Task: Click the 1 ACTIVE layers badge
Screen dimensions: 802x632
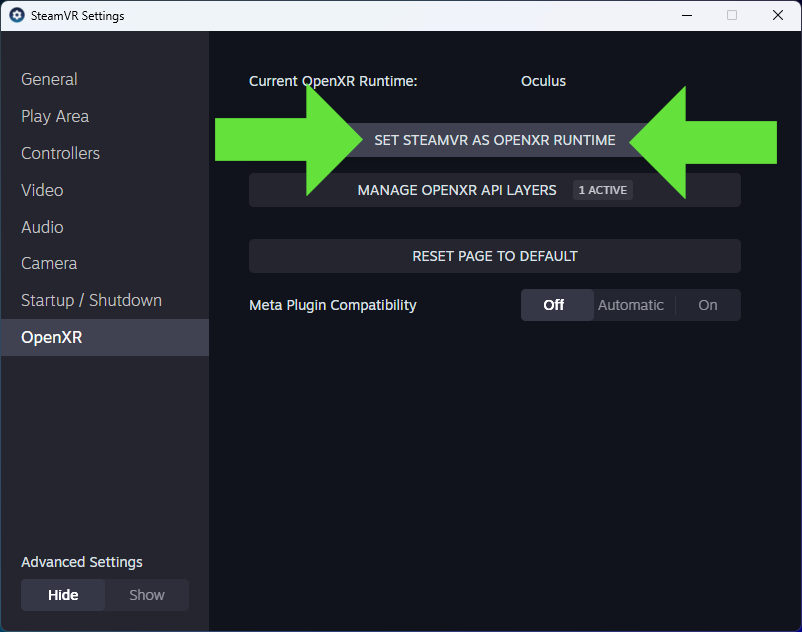Action: (x=602, y=190)
